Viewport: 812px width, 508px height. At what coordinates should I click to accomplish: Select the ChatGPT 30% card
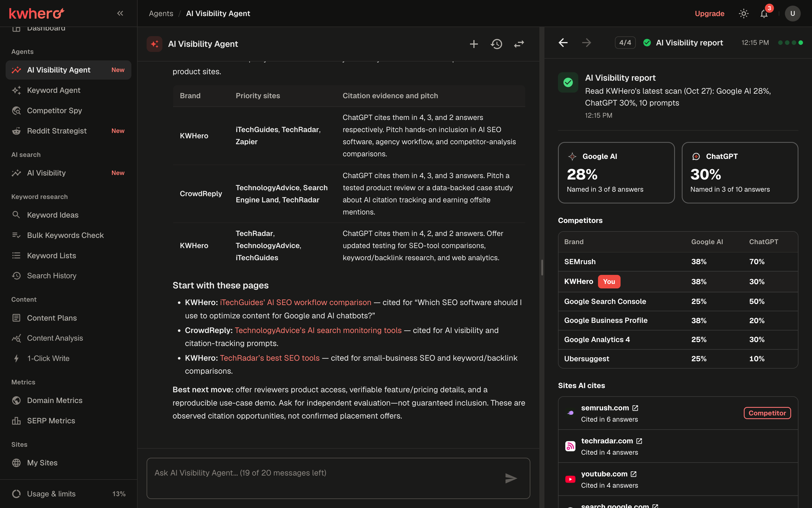tap(740, 173)
